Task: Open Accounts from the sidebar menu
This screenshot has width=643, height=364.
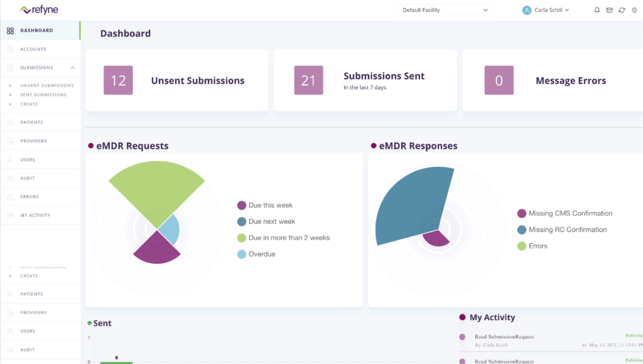Action: coord(33,49)
